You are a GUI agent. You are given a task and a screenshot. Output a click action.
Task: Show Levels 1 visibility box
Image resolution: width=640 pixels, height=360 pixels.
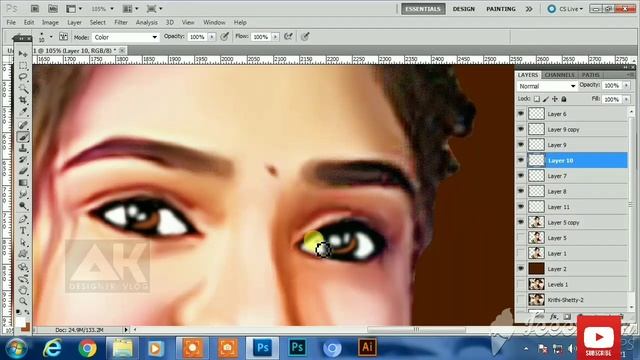pyautogui.click(x=521, y=284)
